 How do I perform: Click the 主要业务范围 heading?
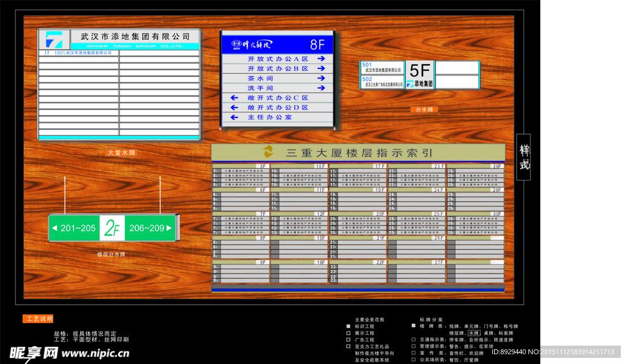click(x=369, y=320)
